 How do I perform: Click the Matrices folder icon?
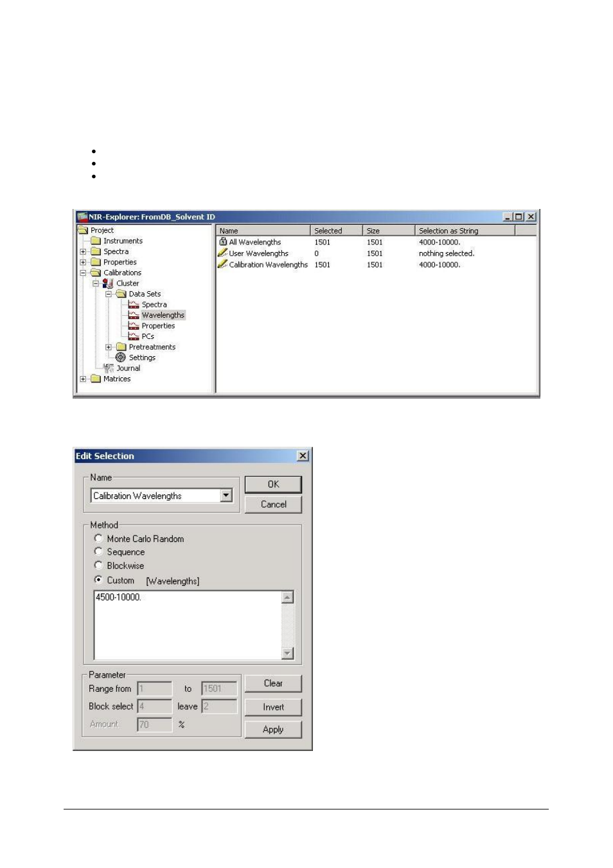click(96, 379)
